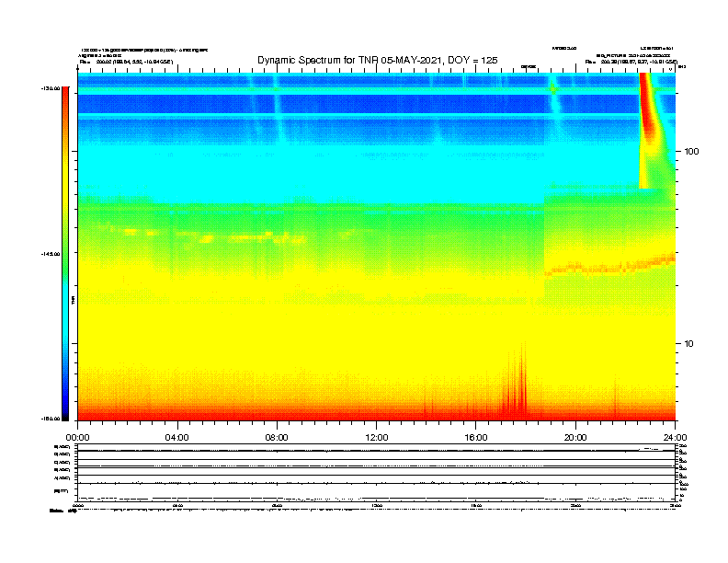The image size is (728, 563).
Task: Click the '12:00' time axis label
Action: coord(377,438)
